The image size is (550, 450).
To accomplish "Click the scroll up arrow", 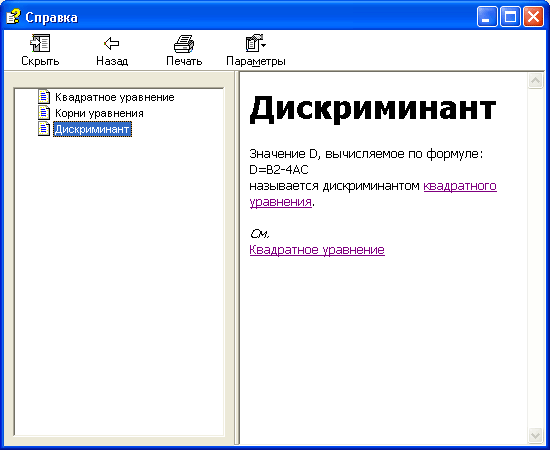I will [535, 81].
